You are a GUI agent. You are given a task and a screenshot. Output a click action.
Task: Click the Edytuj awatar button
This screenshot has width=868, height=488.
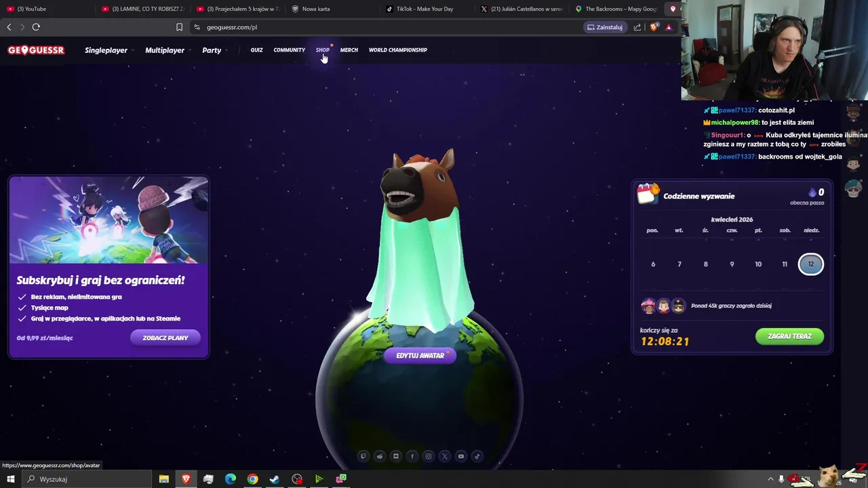[420, 355]
